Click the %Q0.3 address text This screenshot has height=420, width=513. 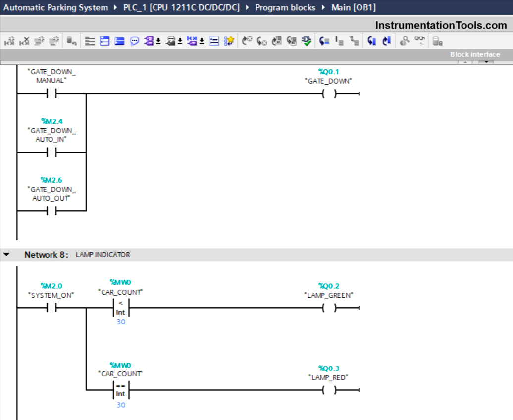329,368
